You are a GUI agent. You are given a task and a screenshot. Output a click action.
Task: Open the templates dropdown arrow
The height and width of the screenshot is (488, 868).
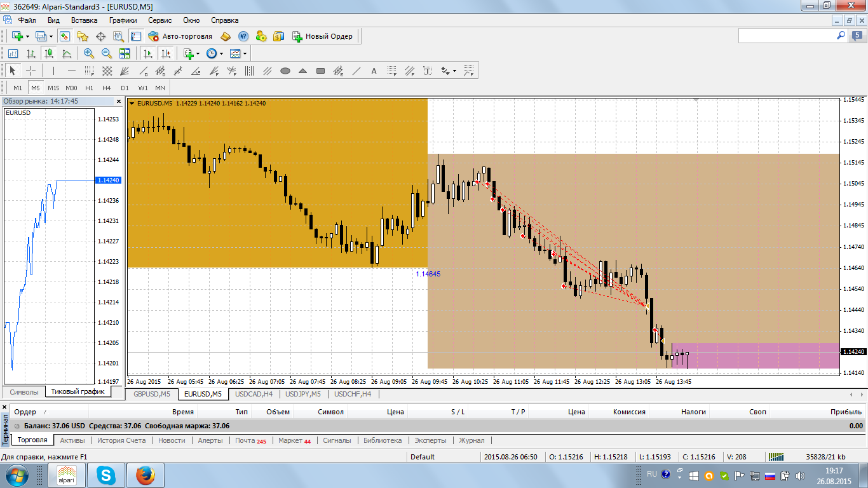(245, 53)
